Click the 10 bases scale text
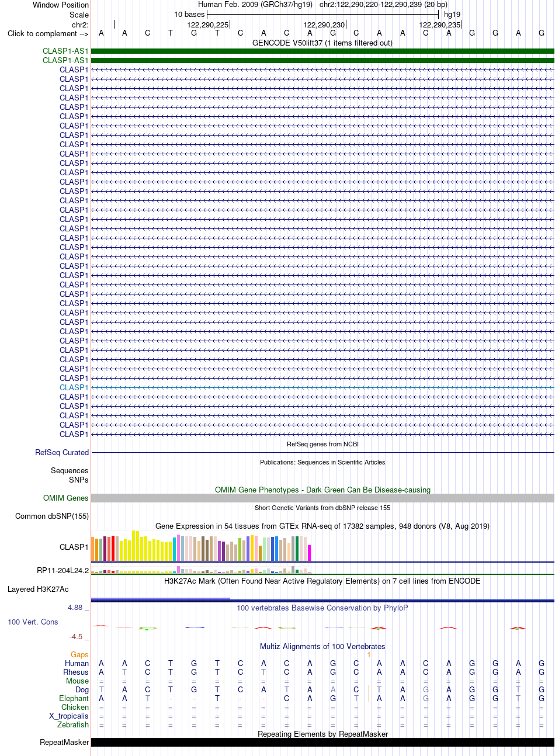This screenshot has width=555, height=756. pyautogui.click(x=189, y=15)
